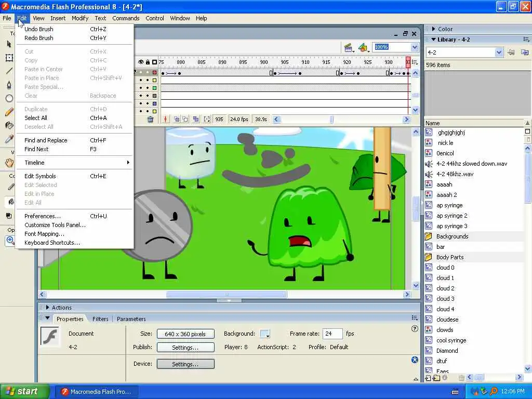Toggle lock all layers padlock icon
532x399 pixels.
click(x=148, y=62)
